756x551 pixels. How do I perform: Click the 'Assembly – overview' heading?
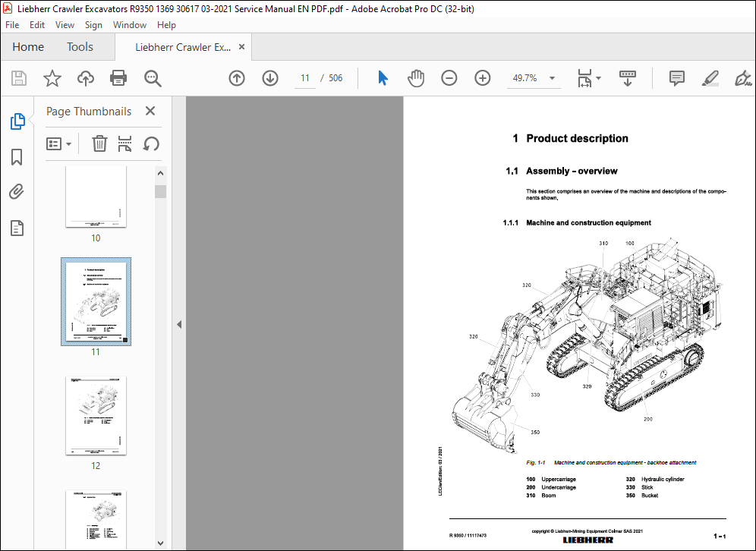572,171
